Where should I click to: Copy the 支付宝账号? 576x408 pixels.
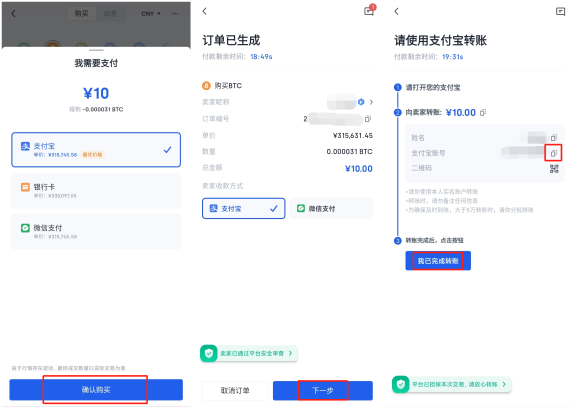[554, 153]
